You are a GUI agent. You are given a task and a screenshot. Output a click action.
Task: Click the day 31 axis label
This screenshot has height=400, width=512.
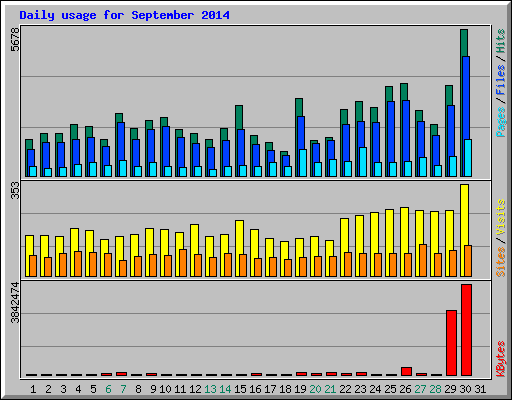click(480, 389)
